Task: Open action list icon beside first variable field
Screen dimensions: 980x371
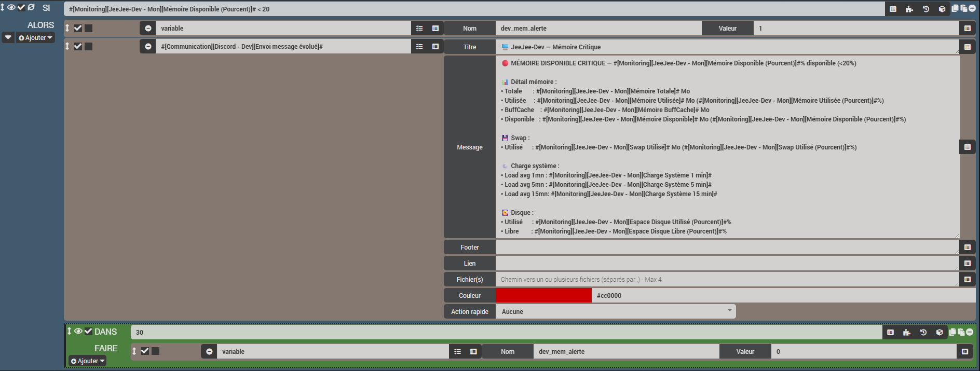Action: (419, 28)
